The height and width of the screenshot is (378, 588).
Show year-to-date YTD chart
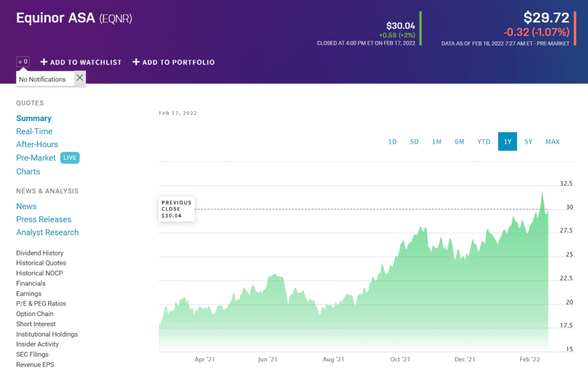coord(483,142)
